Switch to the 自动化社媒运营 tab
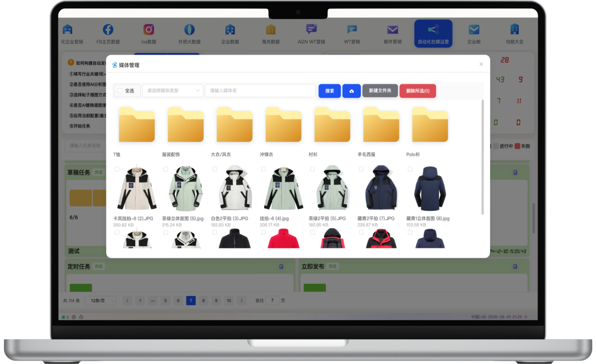 click(433, 34)
